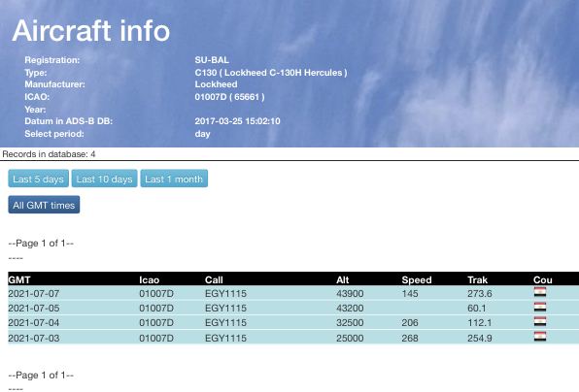Image resolution: width=579 pixels, height=392 pixels.
Task: Click the Icao column header
Action: (x=150, y=279)
